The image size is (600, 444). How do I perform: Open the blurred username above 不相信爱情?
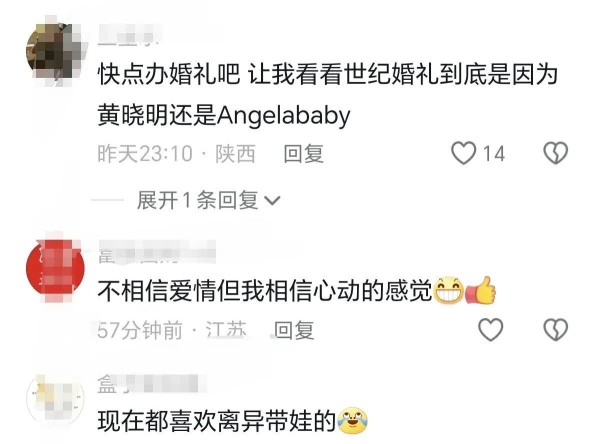coord(157,252)
